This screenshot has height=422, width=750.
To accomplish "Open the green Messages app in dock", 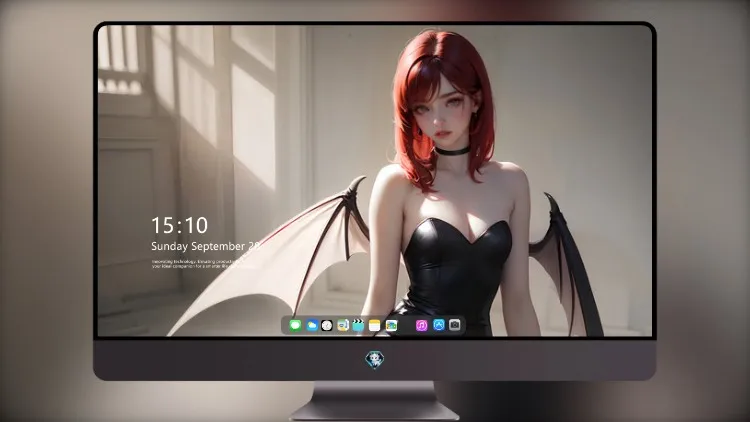I will 295,325.
